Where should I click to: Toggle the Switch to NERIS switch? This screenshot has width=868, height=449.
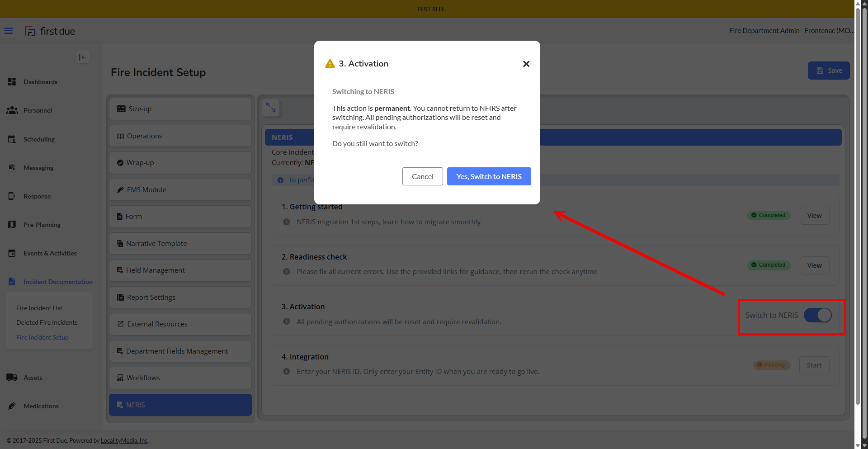click(817, 315)
